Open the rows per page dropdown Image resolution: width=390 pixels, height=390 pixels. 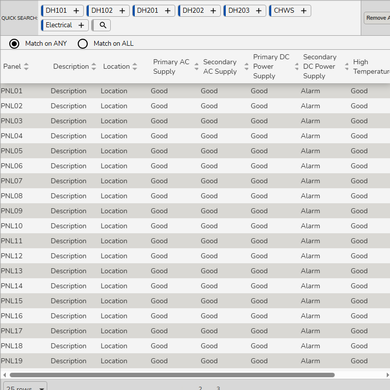point(25,387)
